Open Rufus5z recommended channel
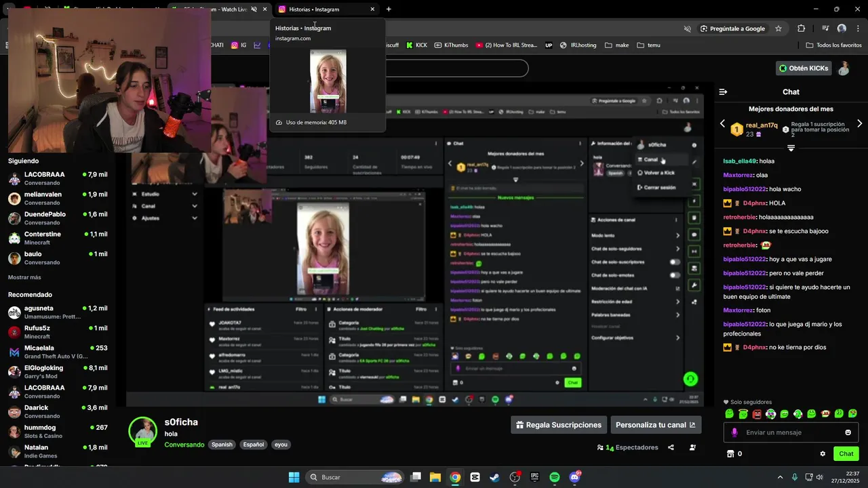The width and height of the screenshot is (868, 488). click(x=58, y=332)
